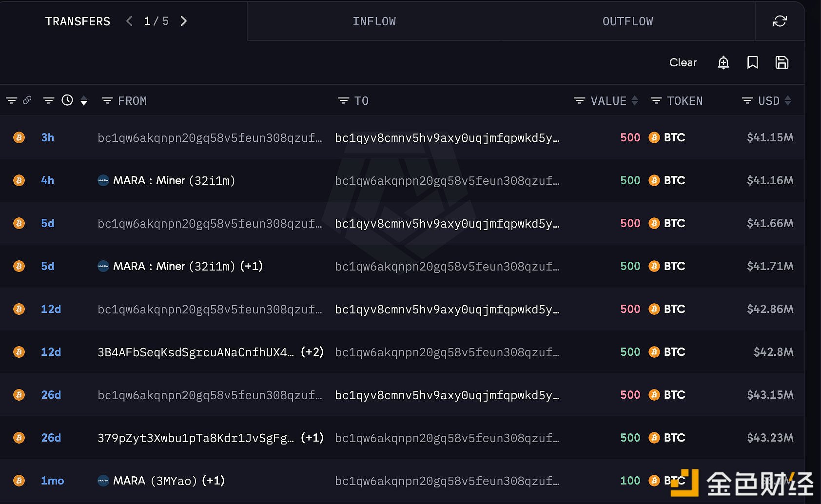
Task: Click the (+1) badge beside 379pZyt3 address
Action: (x=312, y=438)
